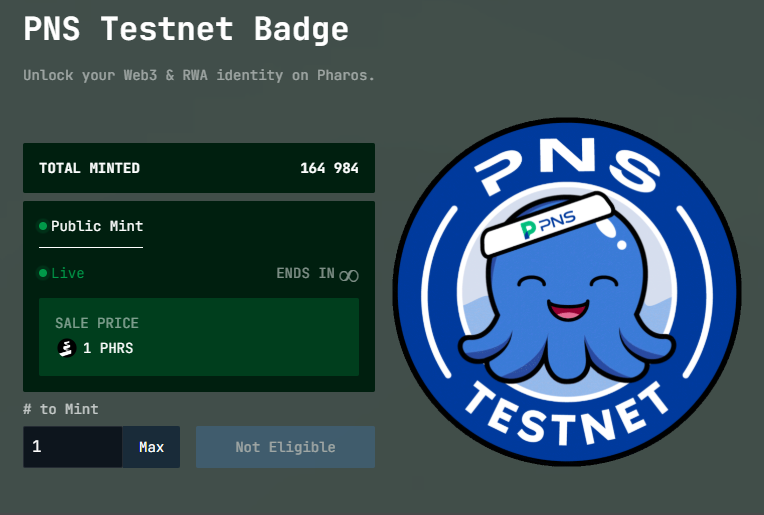Click the minted count 164 984
This screenshot has height=515, width=764.
pyautogui.click(x=329, y=168)
